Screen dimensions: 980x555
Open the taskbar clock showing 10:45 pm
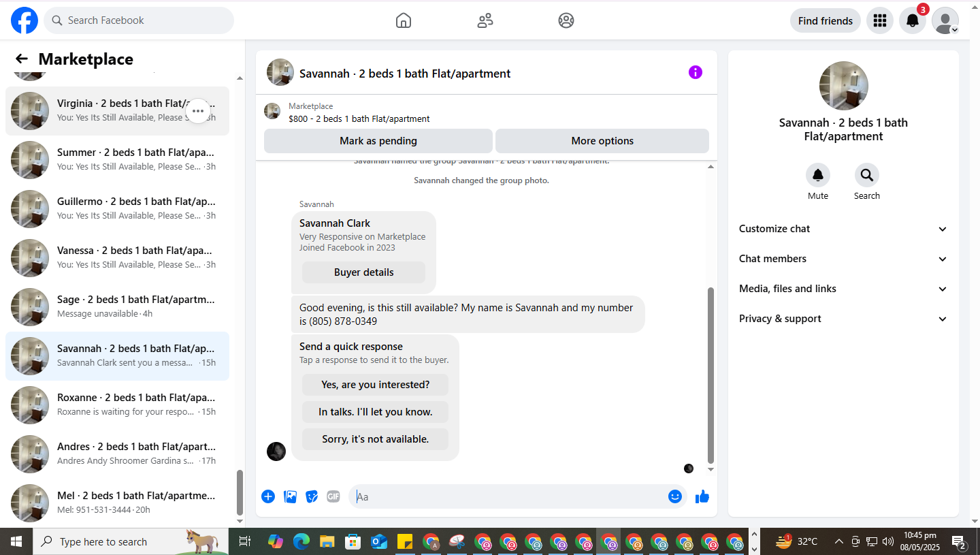(920, 541)
